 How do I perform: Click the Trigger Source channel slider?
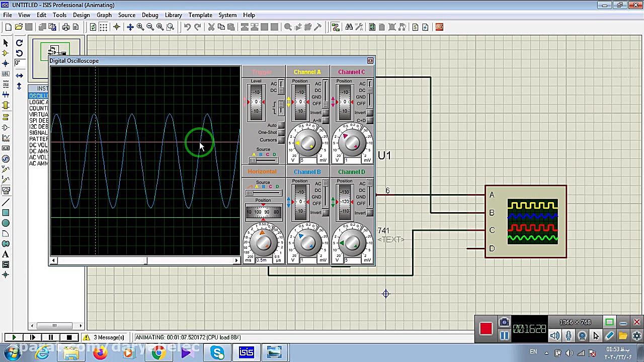(x=253, y=160)
